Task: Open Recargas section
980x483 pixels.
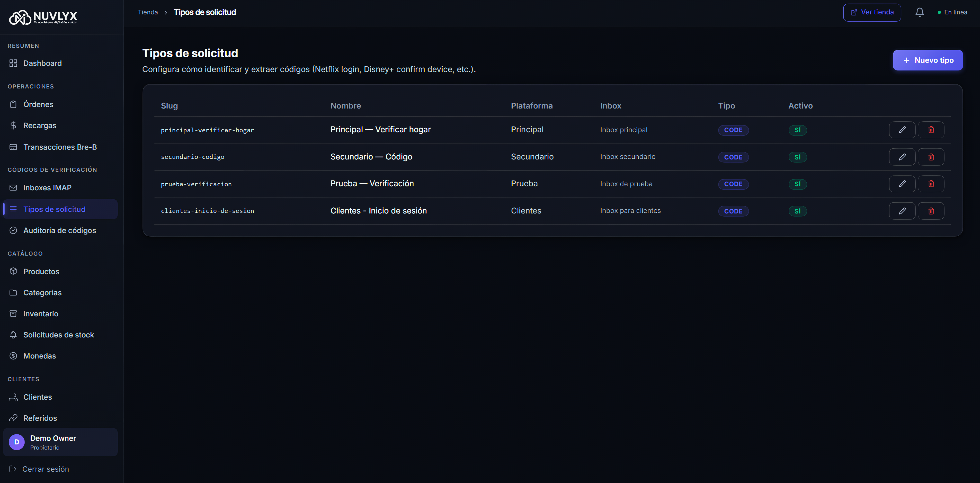Action: 60,126
